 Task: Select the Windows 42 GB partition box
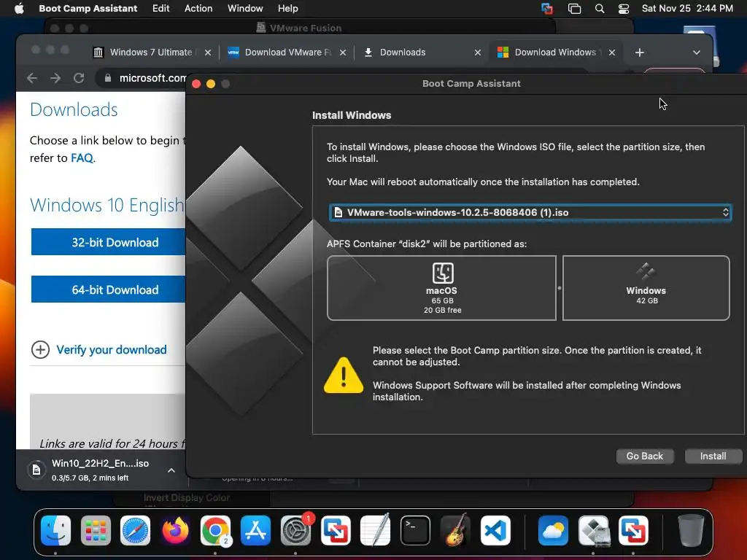click(646, 288)
